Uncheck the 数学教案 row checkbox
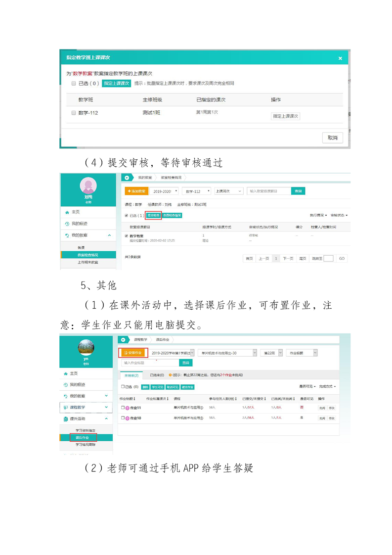The image size is (392, 555). point(127,236)
